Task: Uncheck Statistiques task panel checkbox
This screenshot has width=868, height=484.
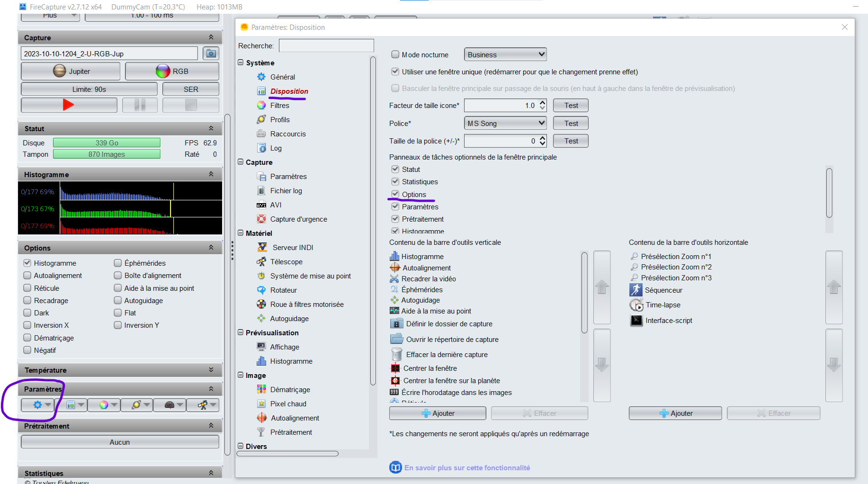Action: 395,181
